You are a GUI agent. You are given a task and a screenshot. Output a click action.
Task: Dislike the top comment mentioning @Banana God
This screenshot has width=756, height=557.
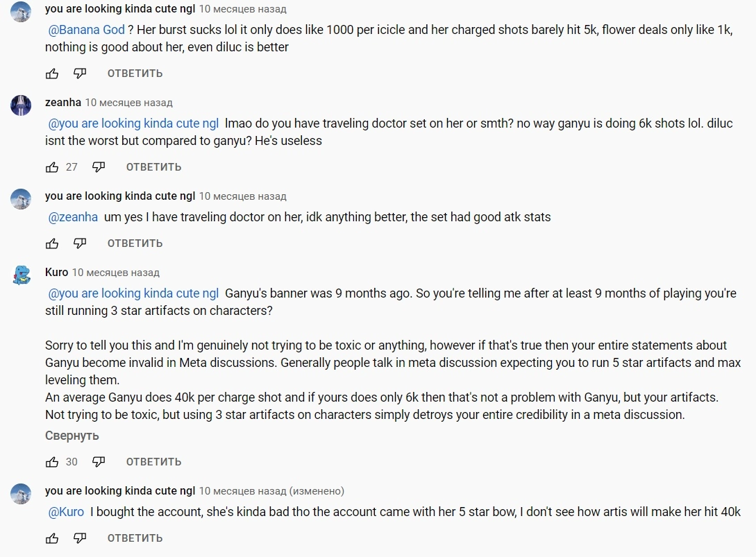(x=80, y=74)
